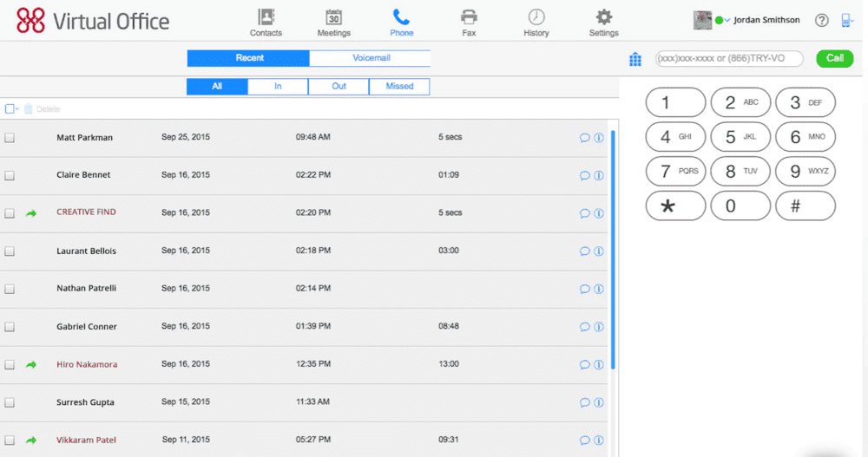868x457 pixels.
Task: Click the Delete trash icon
Action: point(29,109)
